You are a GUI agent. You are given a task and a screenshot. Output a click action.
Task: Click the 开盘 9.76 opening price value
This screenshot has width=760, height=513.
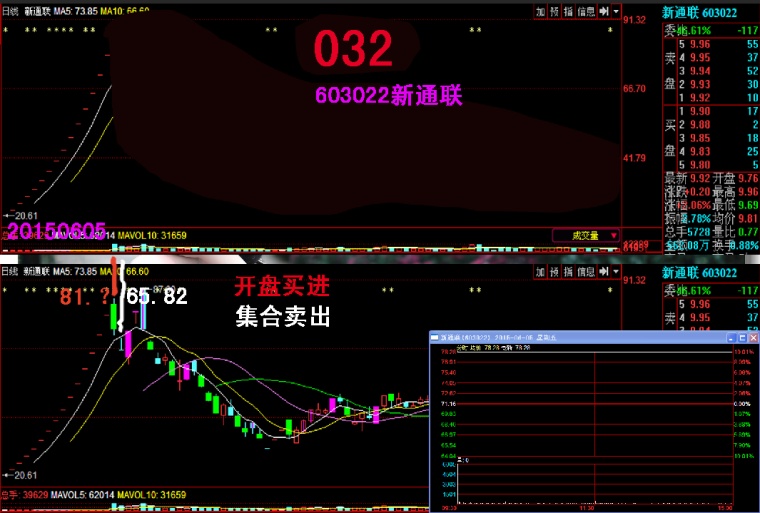(748, 178)
